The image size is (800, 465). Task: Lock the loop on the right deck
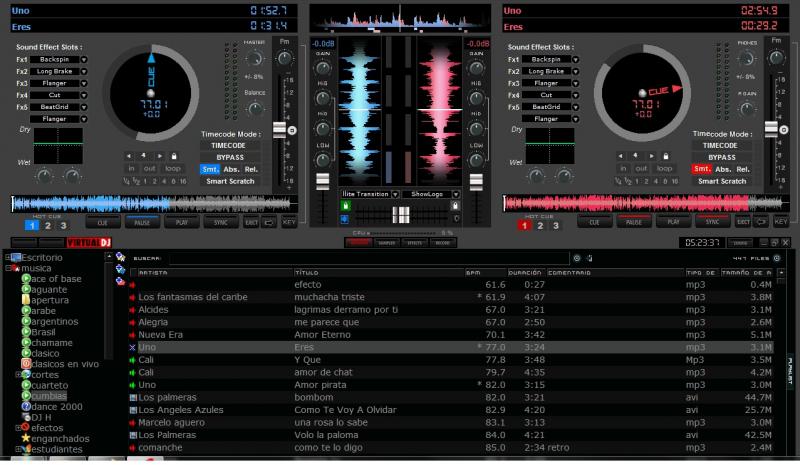(x=665, y=156)
